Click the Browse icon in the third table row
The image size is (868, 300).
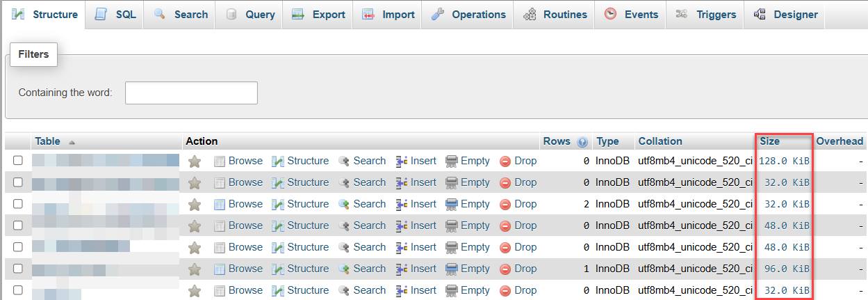[x=220, y=205]
